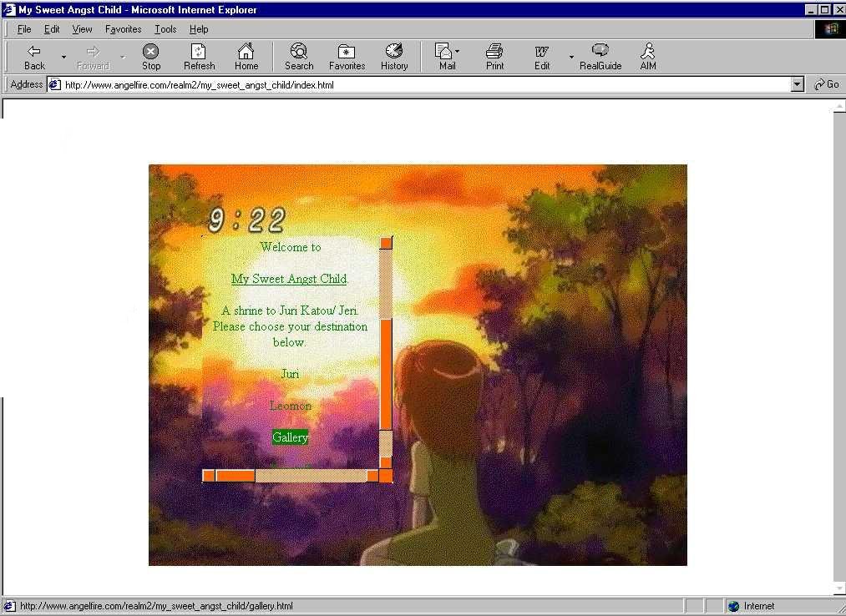Launch AIM from the toolbar

click(x=647, y=57)
